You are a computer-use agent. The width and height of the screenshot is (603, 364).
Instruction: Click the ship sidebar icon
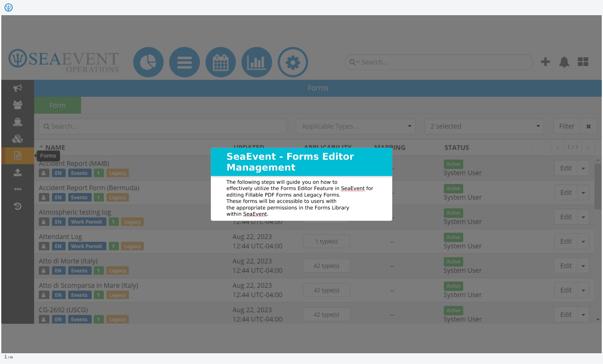pyautogui.click(x=18, y=122)
